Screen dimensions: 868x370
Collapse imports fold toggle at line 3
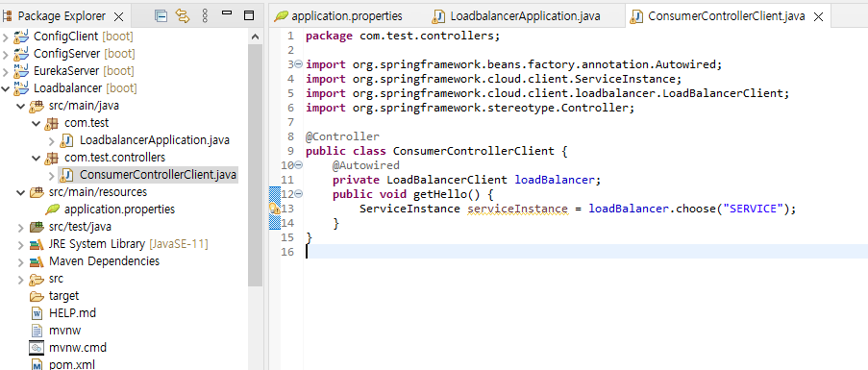click(299, 64)
